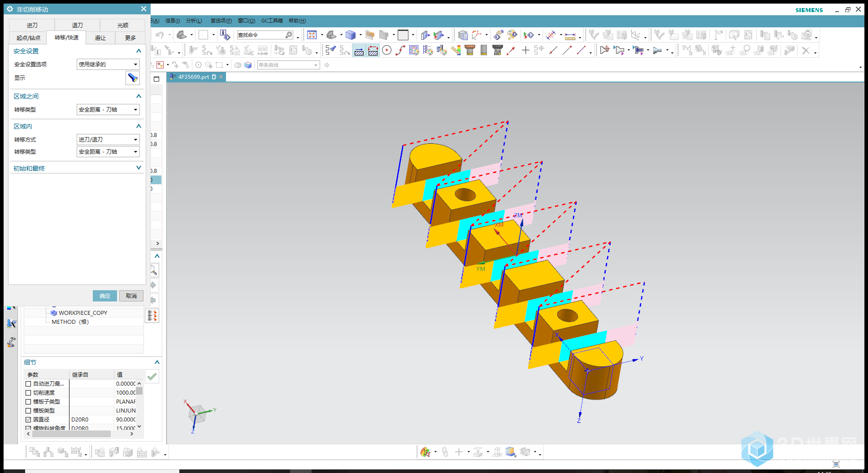868x473 pixels.
Task: Select the METHOD (根) tree item
Action: tap(70, 322)
